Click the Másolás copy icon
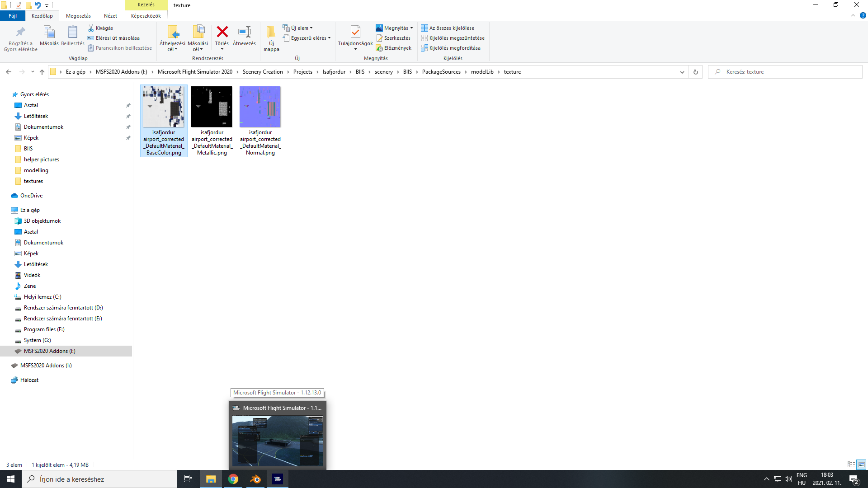This screenshot has width=868, height=488. 49,33
